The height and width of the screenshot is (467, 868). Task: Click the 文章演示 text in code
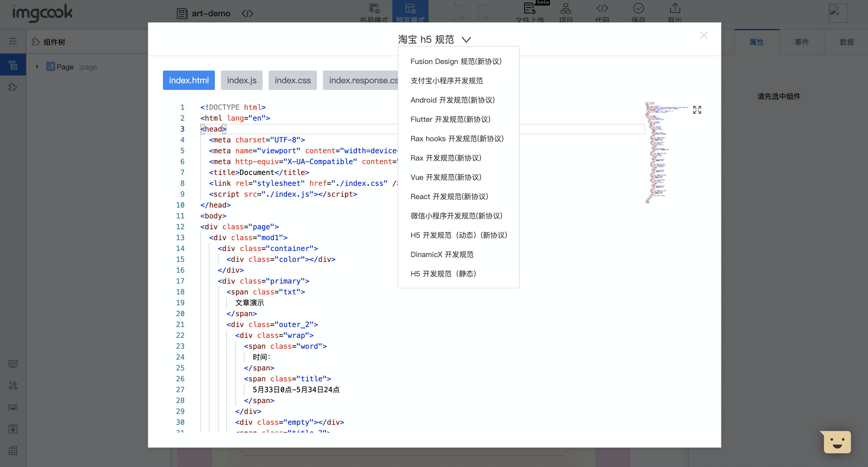tap(249, 303)
